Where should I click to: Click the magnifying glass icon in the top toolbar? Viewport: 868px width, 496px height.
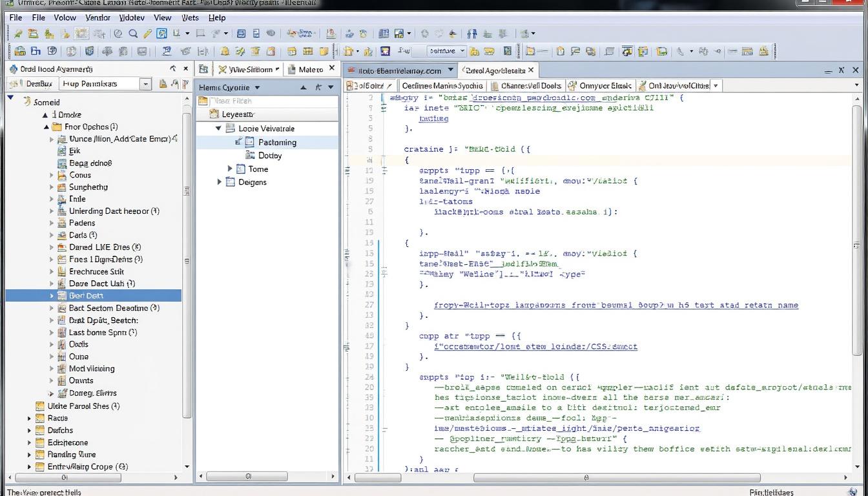point(133,34)
